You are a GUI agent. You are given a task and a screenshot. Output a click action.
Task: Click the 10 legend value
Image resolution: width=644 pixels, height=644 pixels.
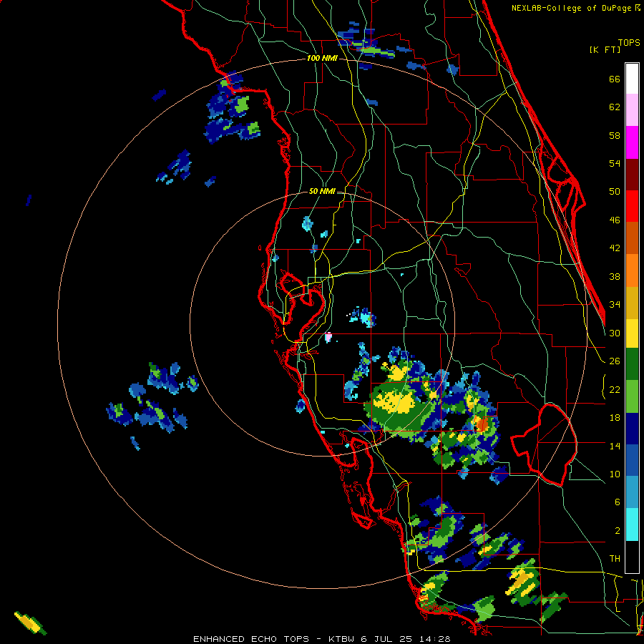coord(615,474)
